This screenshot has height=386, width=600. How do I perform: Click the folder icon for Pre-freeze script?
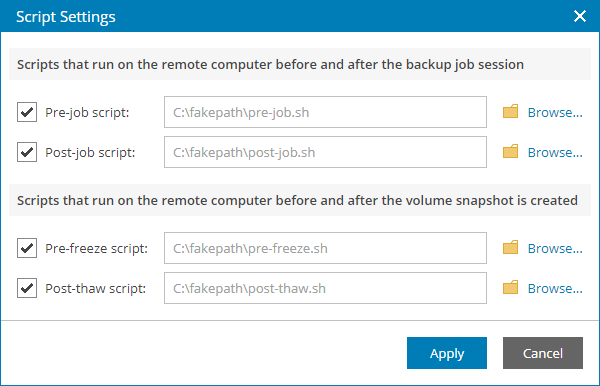point(510,248)
